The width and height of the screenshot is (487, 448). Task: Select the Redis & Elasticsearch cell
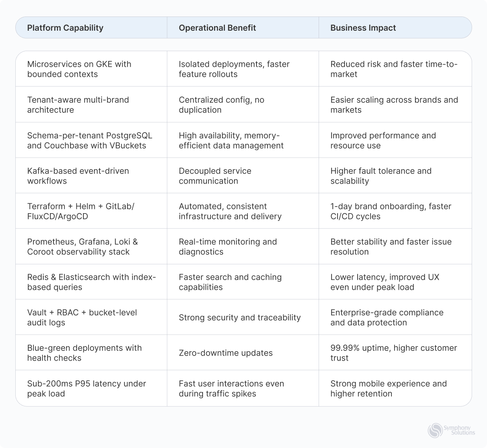(x=91, y=282)
